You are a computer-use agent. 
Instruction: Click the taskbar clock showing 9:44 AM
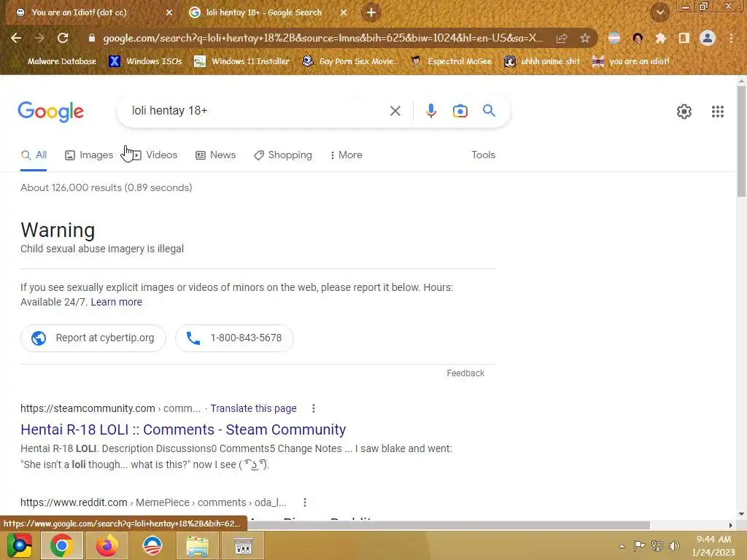[x=713, y=545]
